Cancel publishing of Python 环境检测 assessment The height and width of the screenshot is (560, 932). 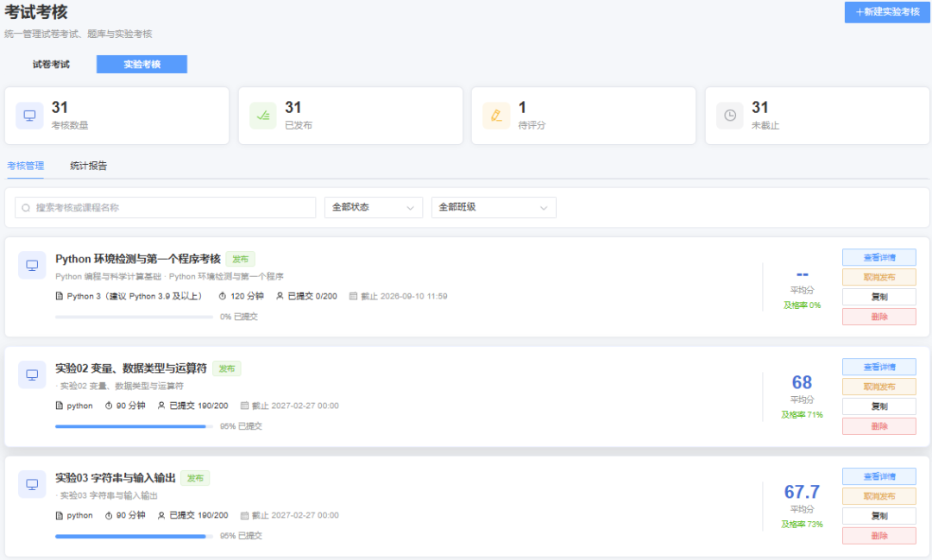pyautogui.click(x=878, y=277)
